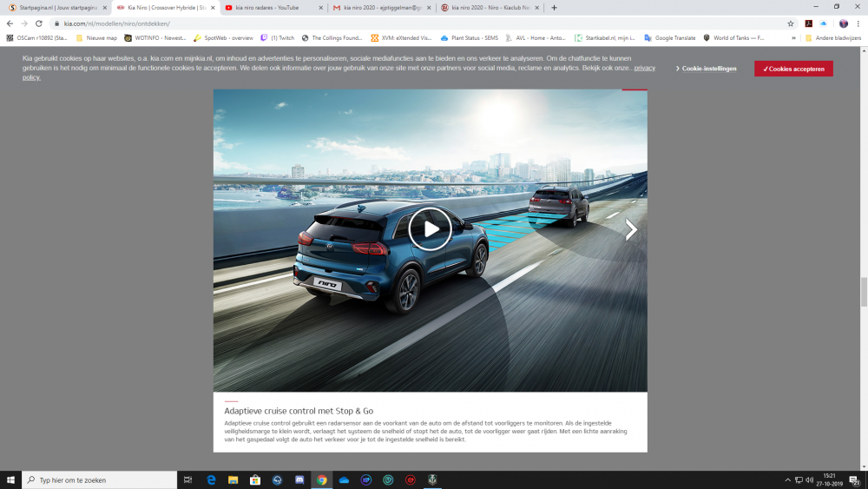
Task: Bookmark this page with the star icon
Action: click(790, 23)
